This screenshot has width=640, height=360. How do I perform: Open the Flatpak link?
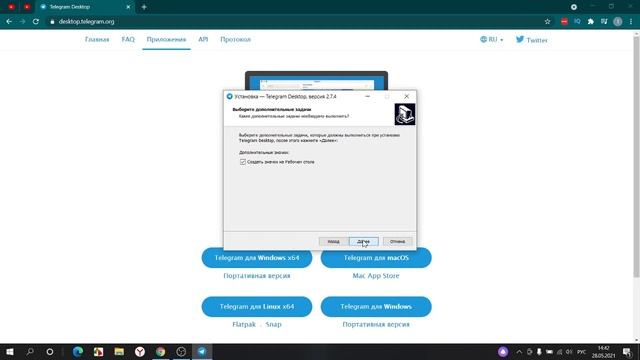tap(244, 324)
